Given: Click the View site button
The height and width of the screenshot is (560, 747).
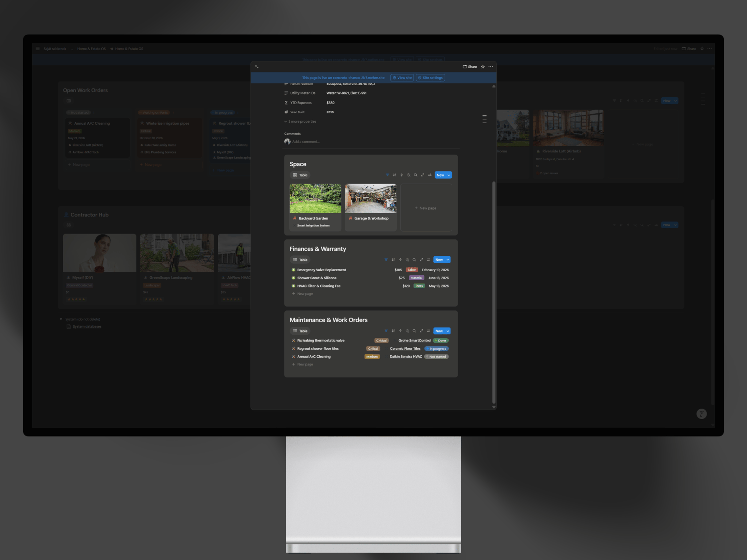Looking at the screenshot, I should [x=402, y=78].
